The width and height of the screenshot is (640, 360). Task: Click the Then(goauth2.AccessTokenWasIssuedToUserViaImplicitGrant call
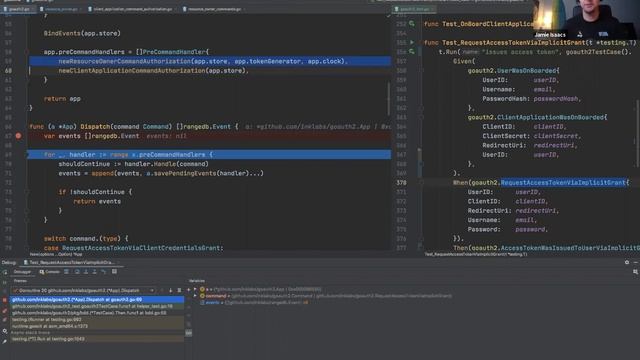coord(546,248)
